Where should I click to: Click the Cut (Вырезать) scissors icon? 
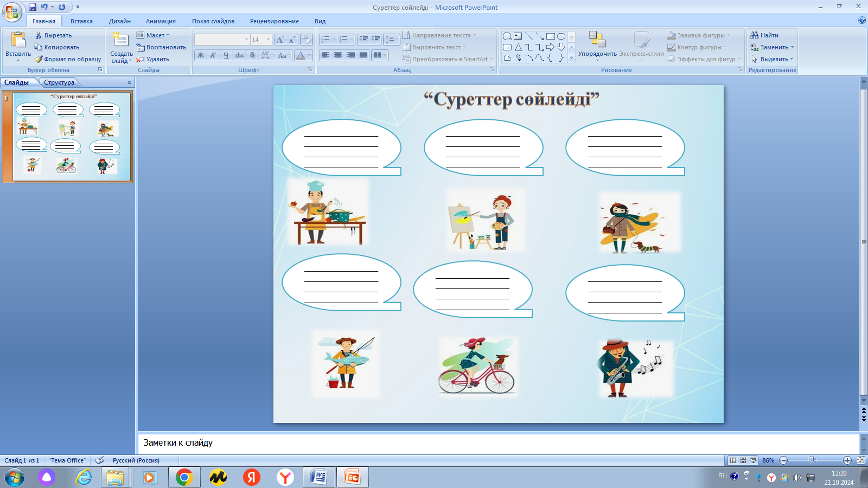tap(39, 35)
